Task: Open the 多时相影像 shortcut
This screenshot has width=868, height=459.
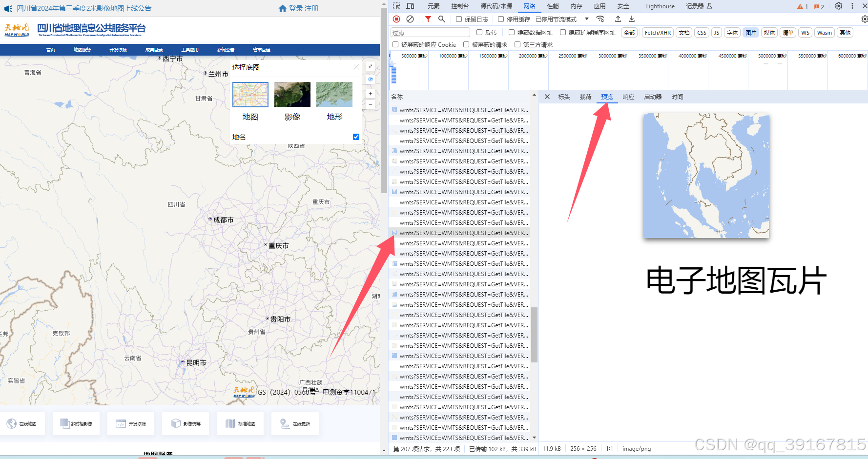Action: tap(76, 423)
